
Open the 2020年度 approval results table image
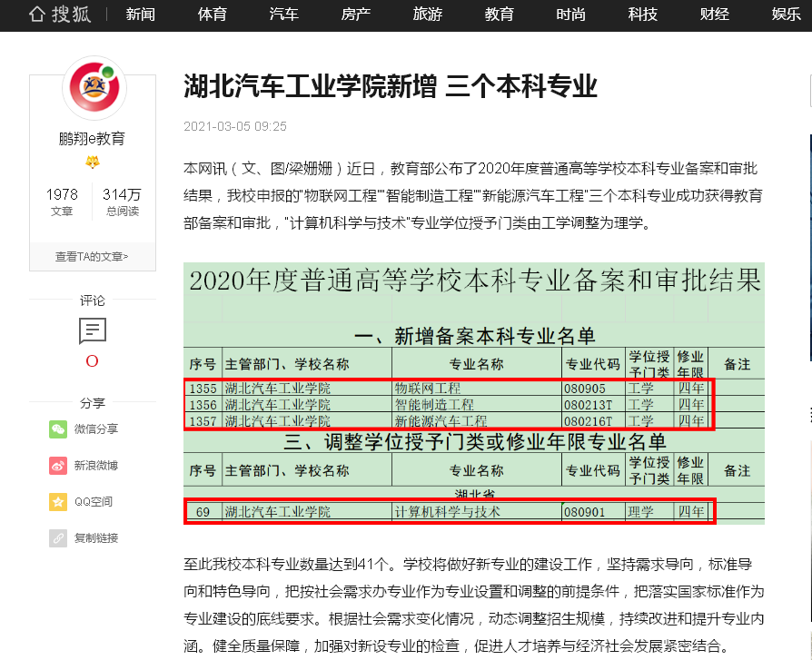[x=473, y=393]
